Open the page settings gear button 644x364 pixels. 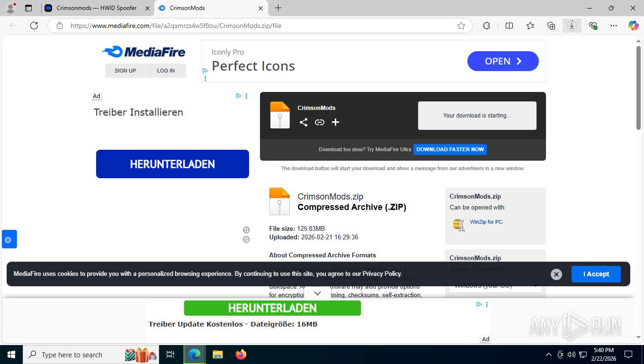[x=8, y=240]
